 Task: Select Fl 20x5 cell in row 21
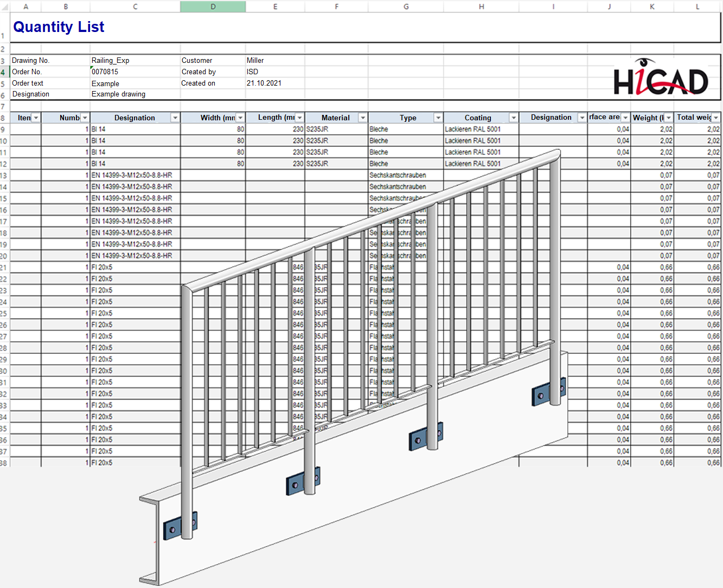point(135,267)
